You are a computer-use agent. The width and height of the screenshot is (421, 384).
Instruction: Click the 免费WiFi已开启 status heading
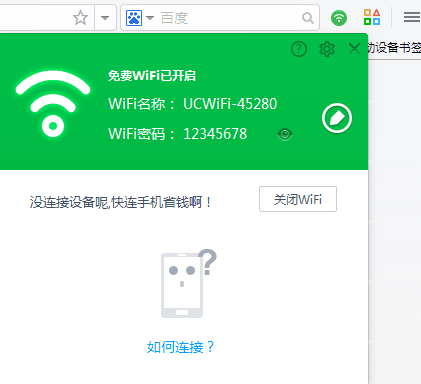152,76
